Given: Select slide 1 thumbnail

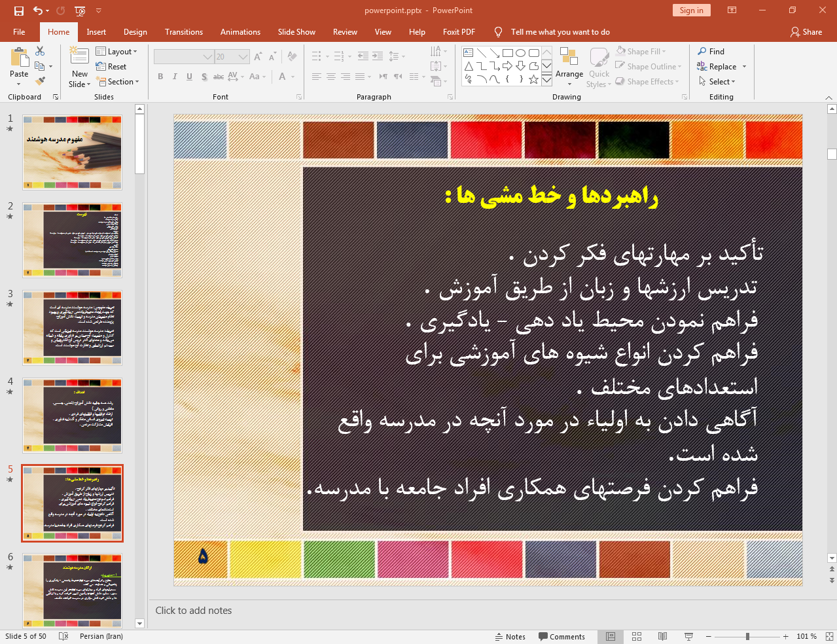Looking at the screenshot, I should (72, 152).
